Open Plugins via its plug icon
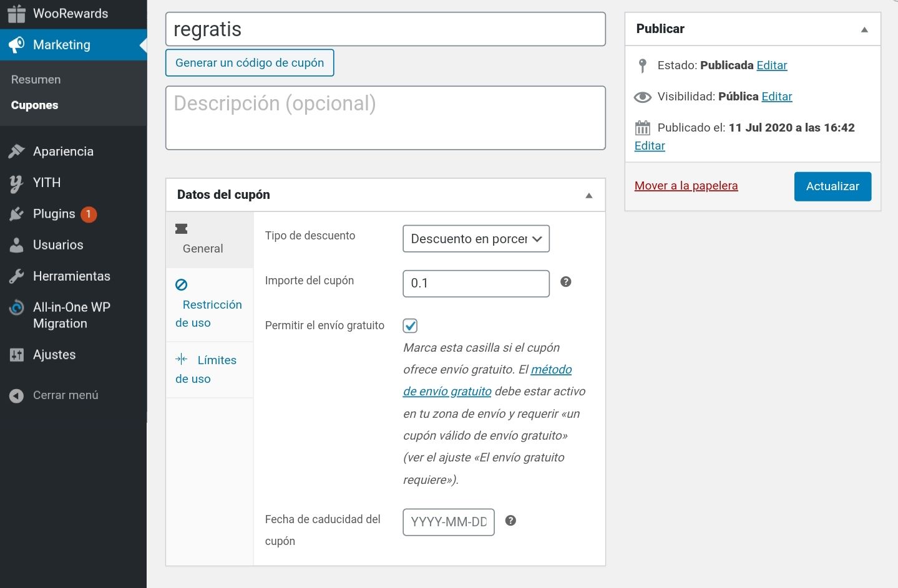This screenshot has height=588, width=898. pyautogui.click(x=16, y=214)
